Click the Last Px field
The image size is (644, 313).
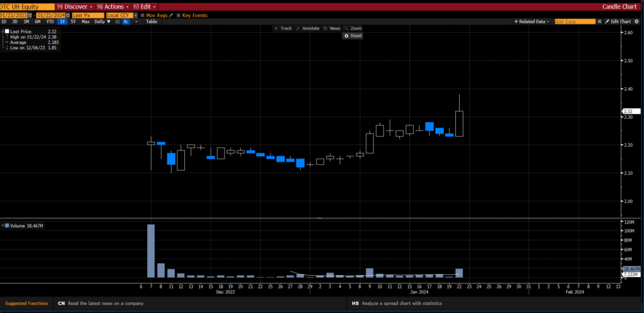click(x=88, y=15)
